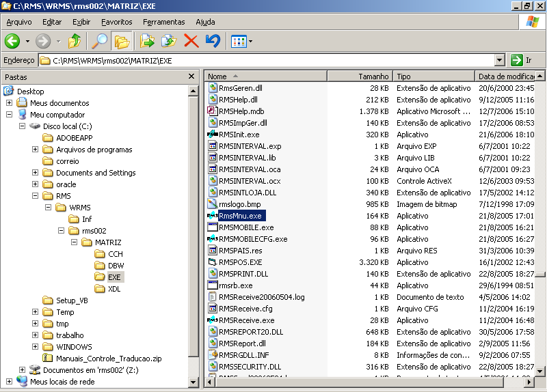Click the Forward navigation arrow

tap(43, 41)
